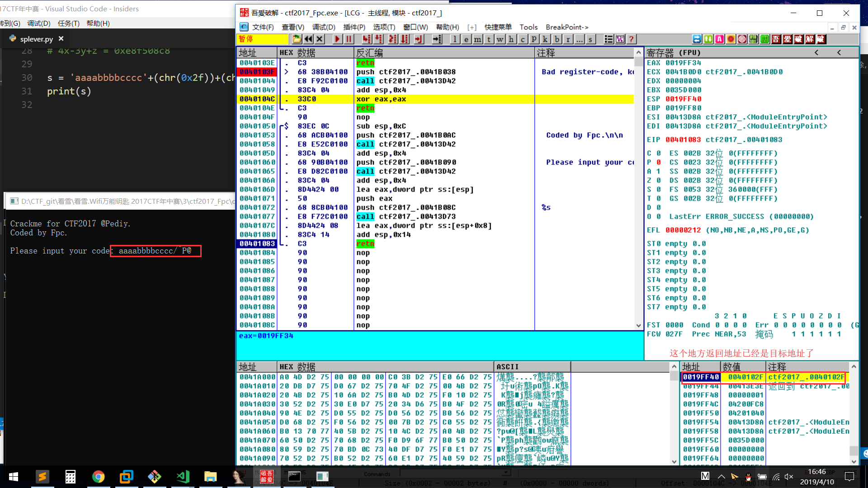Open memory map with 'm' button
The image size is (868, 488).
click(x=477, y=39)
